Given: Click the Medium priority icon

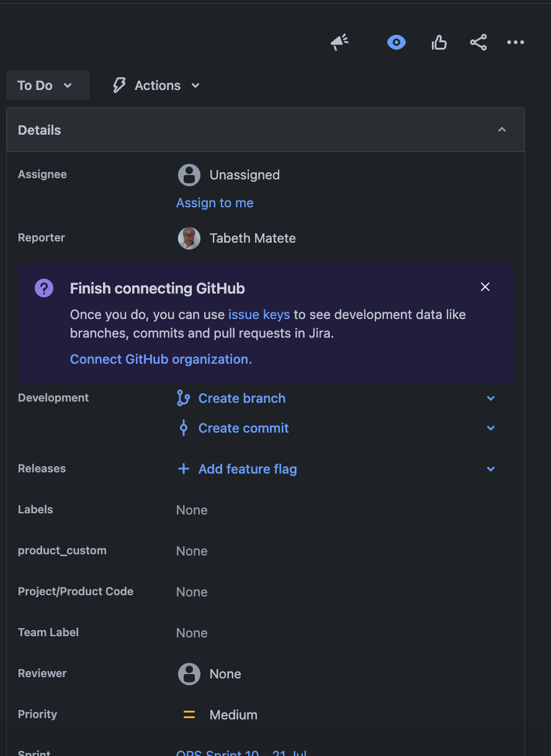Looking at the screenshot, I should [x=189, y=714].
